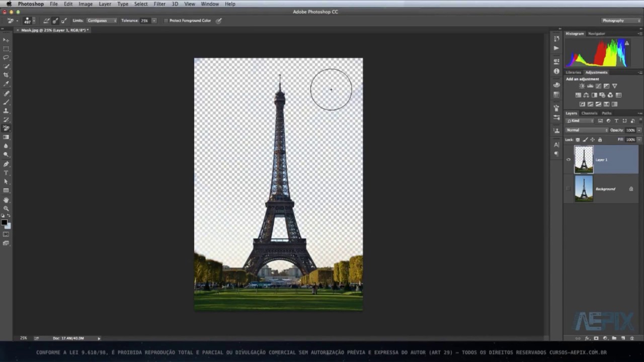Open the Select menu
The image size is (644, 362).
pos(141,4)
